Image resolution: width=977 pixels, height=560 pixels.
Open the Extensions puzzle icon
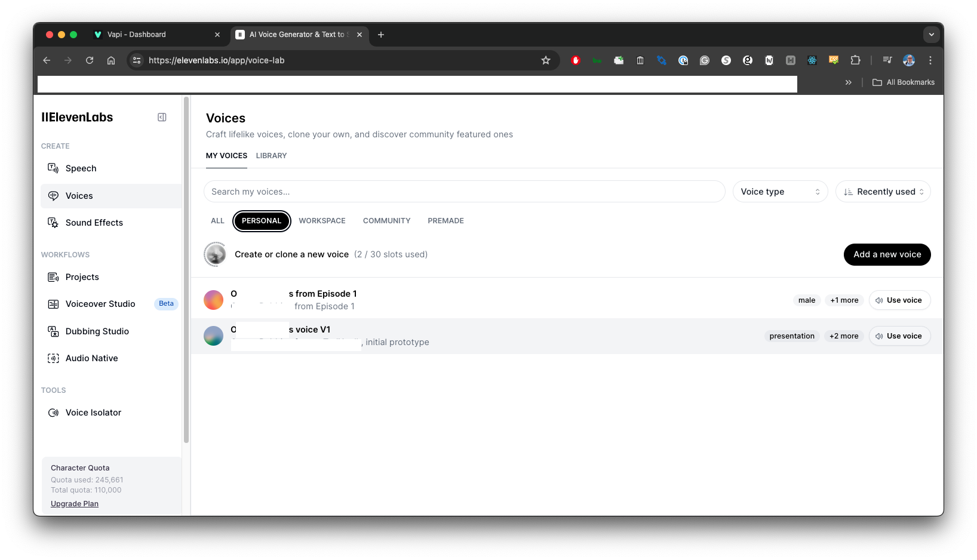tap(855, 60)
